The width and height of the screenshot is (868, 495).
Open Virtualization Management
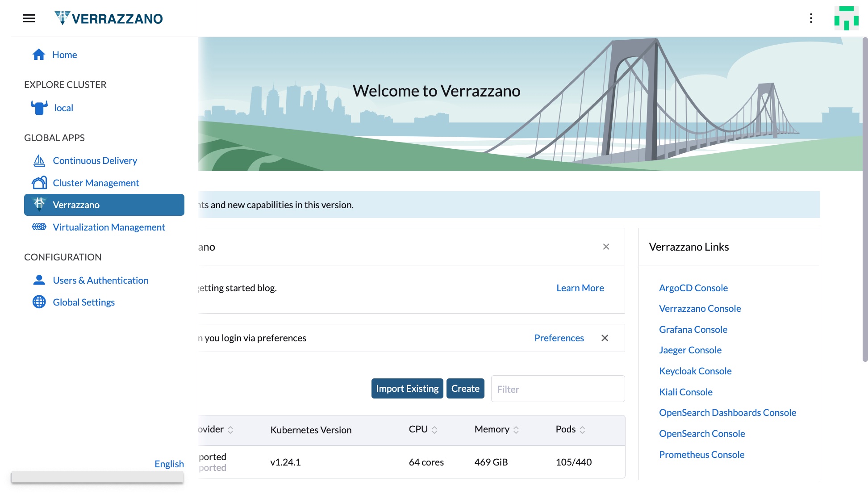[39, 227]
